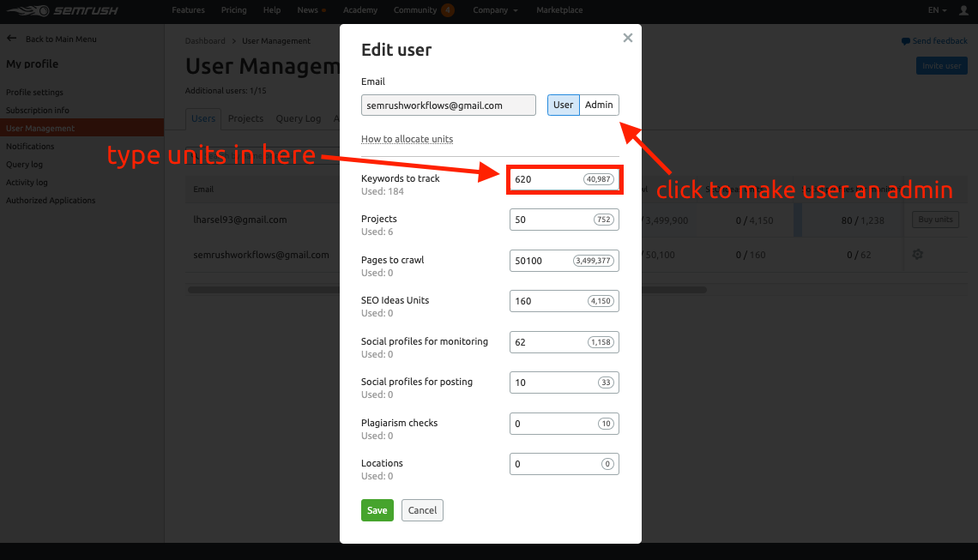Click the 1,158 available monitoring profiles badge
This screenshot has height=560, width=978.
point(601,342)
